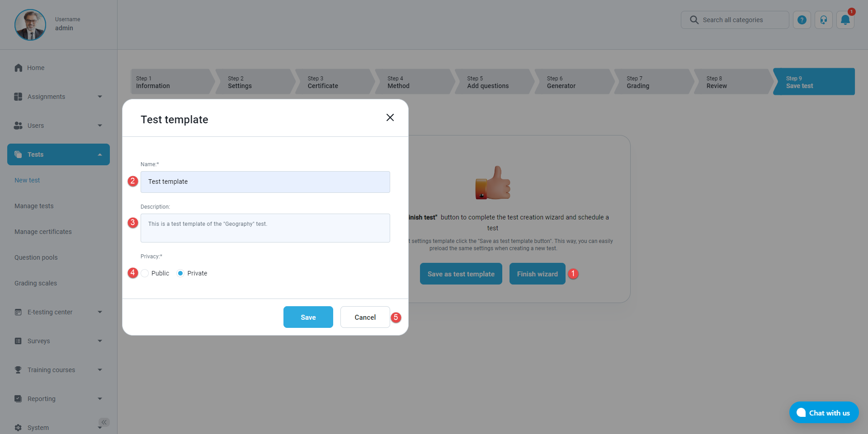Click the Finish wizard button
Screen dimensions: 868x434
tap(538, 274)
